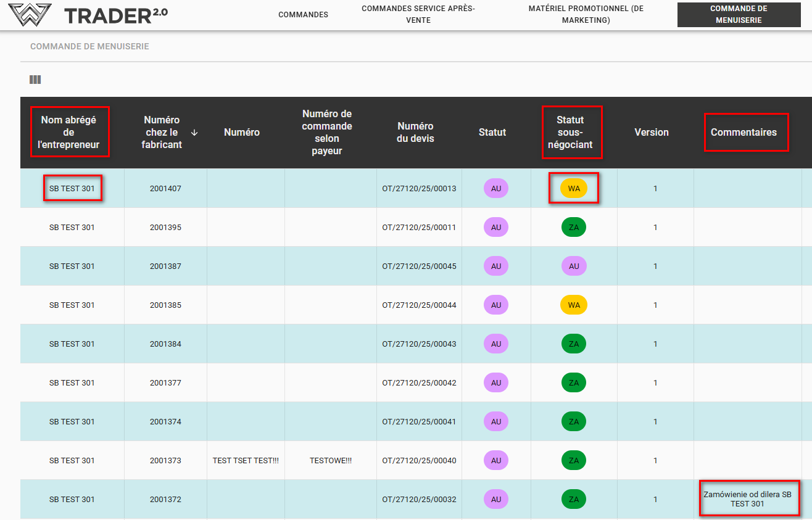Screen dimensions: 812x520
Task: Click green ZA badge for order 2001395
Action: click(574, 228)
